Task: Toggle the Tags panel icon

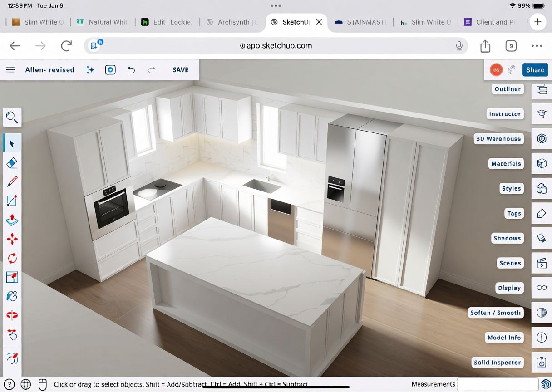Action: point(542,213)
